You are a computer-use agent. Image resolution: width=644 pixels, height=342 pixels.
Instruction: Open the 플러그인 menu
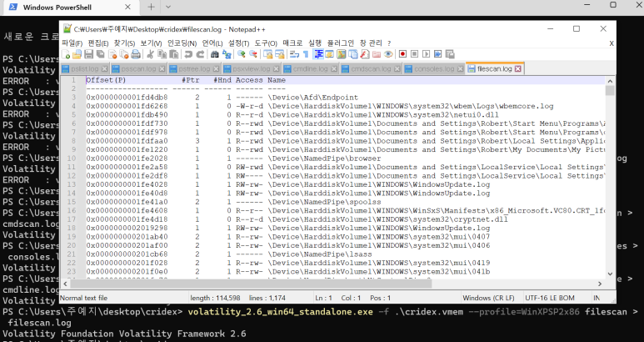[x=341, y=43]
